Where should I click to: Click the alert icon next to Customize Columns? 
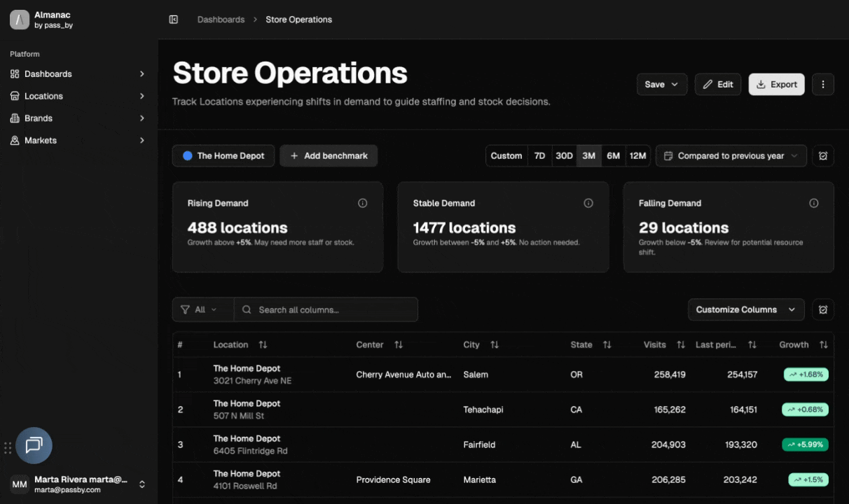click(x=822, y=309)
